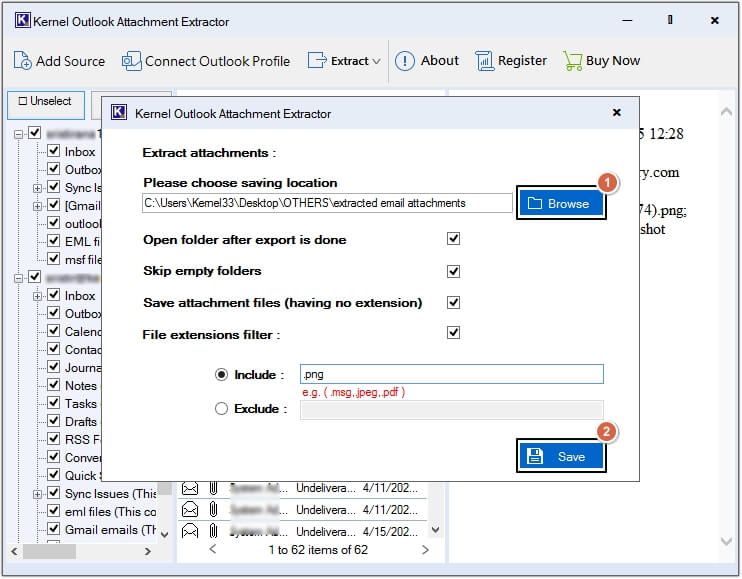Collapse the second account tree node

point(18,278)
